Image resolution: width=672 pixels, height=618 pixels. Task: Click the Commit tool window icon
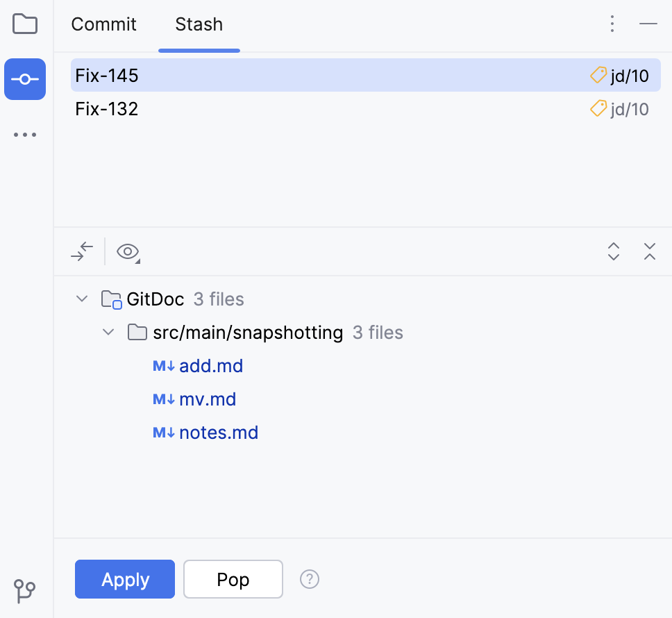25,79
